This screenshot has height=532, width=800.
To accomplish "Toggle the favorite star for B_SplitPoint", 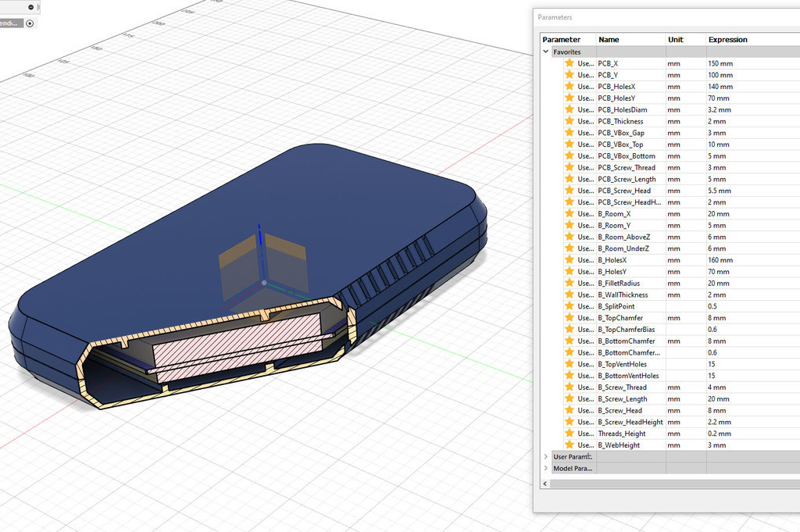I will coord(569,305).
